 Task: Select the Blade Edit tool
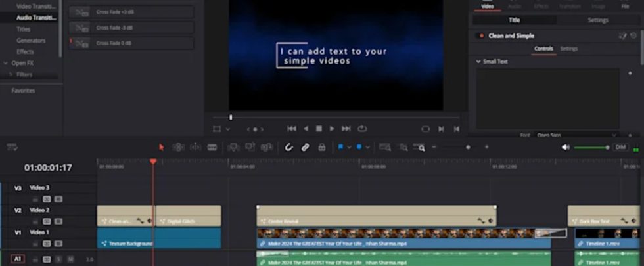click(x=212, y=147)
